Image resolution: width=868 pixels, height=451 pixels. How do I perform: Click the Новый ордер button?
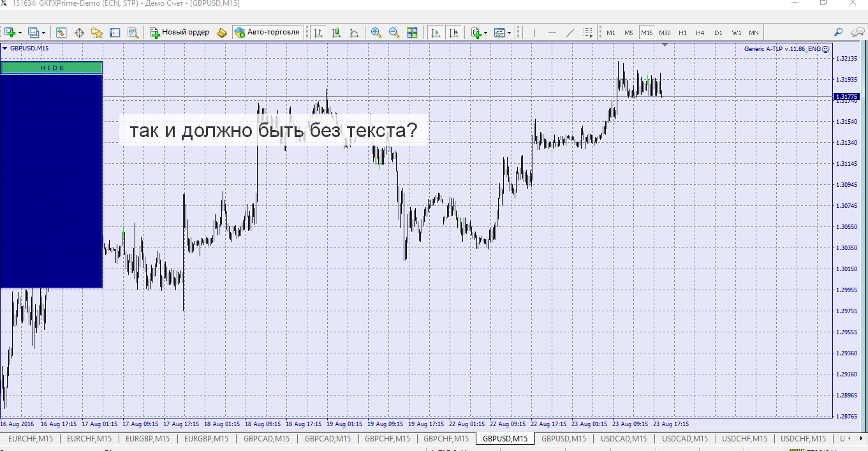click(179, 32)
